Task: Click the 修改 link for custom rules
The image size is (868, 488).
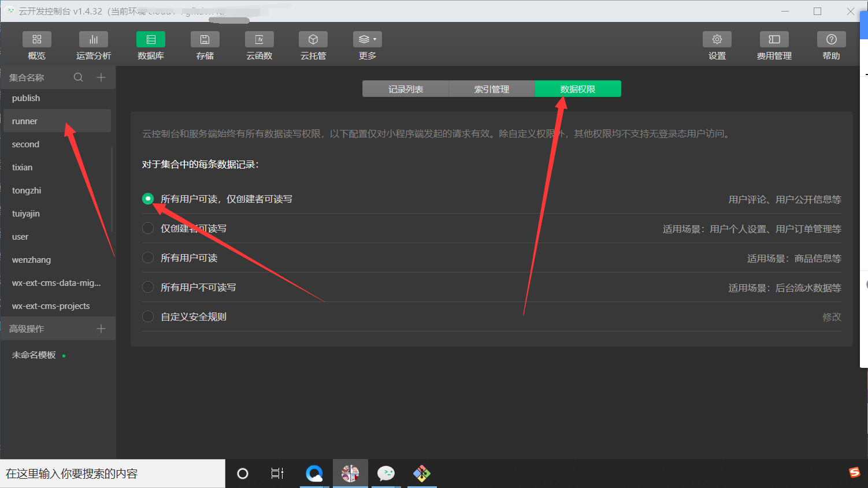Action: [x=832, y=317]
